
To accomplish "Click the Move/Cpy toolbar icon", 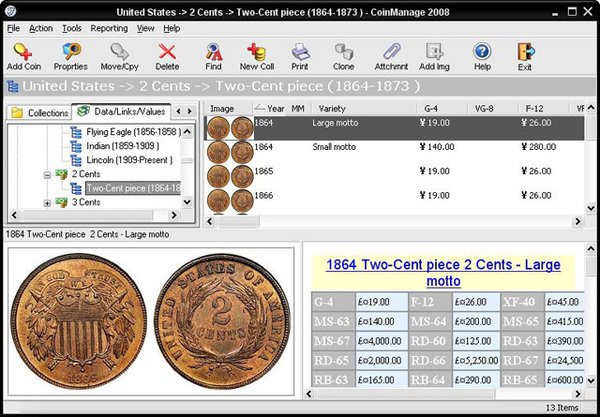I will (120, 56).
